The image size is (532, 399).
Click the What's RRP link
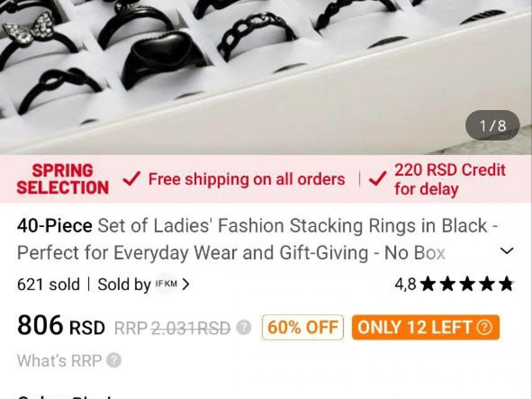point(59,360)
